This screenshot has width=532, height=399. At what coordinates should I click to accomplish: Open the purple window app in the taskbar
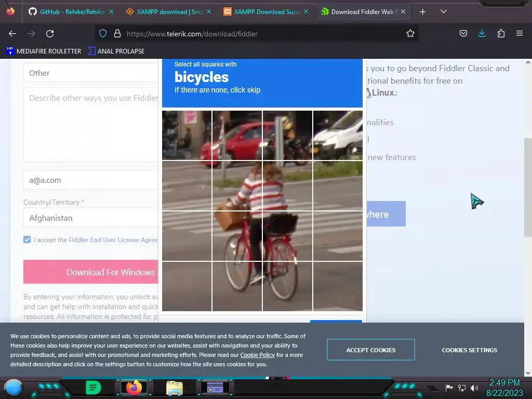point(215,388)
